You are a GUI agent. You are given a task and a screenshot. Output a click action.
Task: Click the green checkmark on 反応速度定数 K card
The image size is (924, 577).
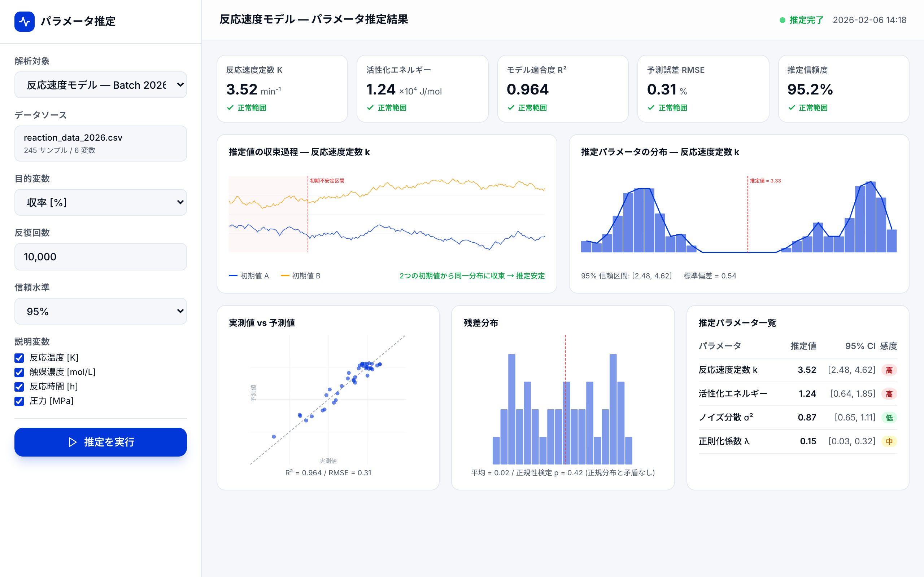230,108
